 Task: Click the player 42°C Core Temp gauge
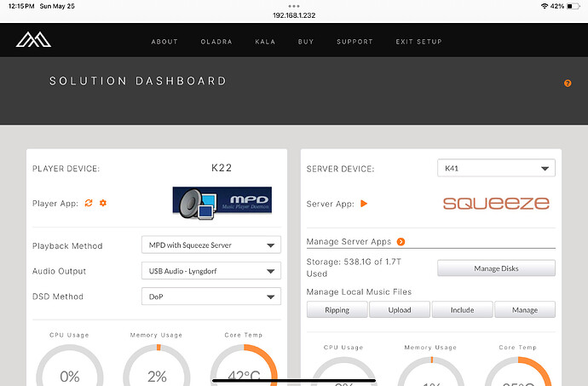tap(244, 365)
